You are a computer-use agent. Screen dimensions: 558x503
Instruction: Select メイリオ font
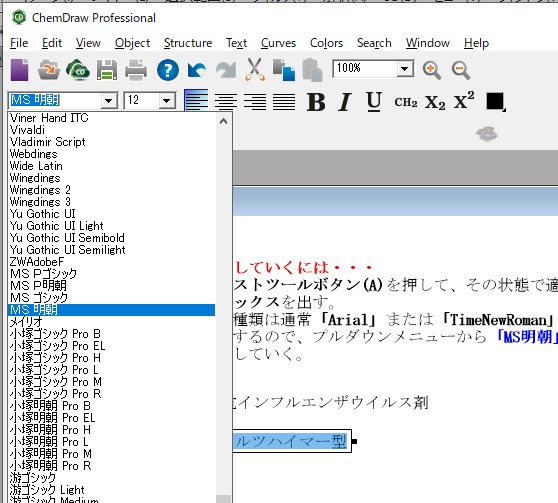tap(112, 322)
